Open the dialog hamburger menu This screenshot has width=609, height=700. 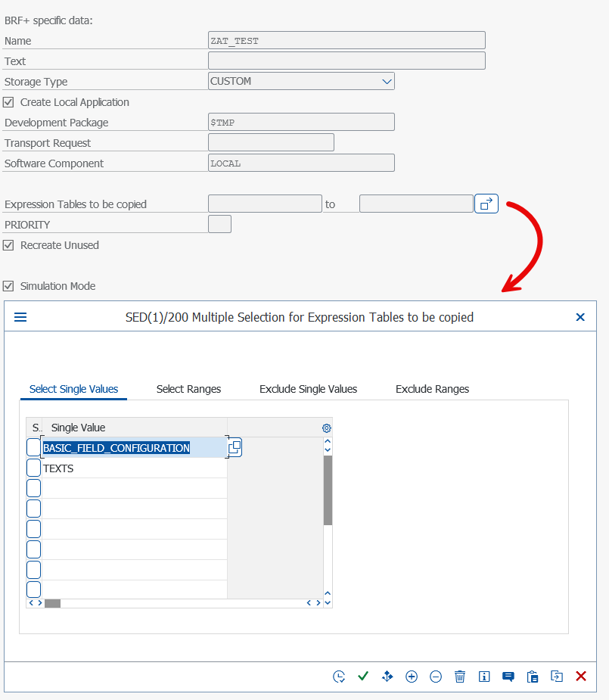tap(20, 317)
